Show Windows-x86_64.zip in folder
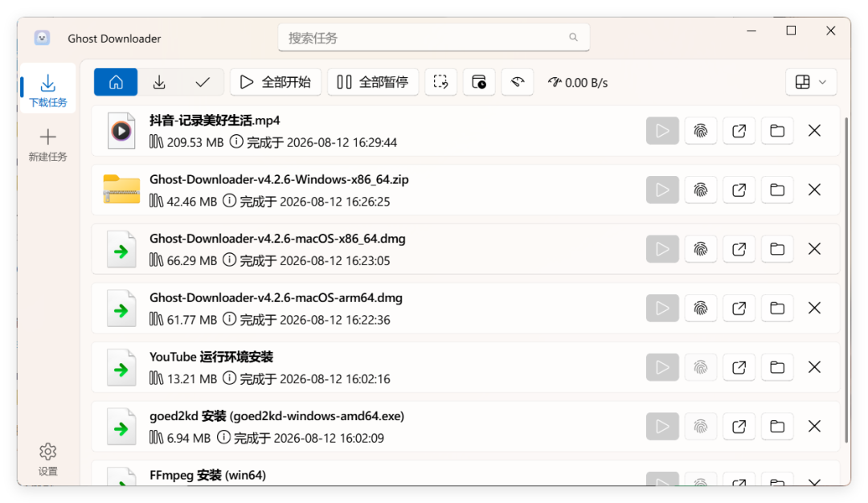 [777, 190]
